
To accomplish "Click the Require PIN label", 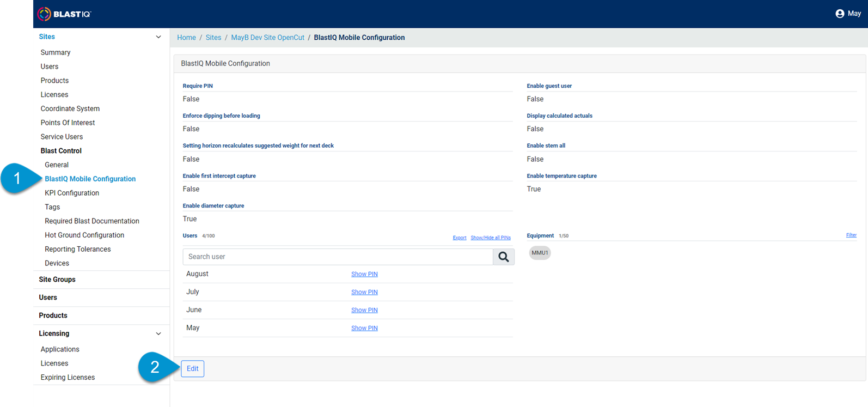I will 198,86.
